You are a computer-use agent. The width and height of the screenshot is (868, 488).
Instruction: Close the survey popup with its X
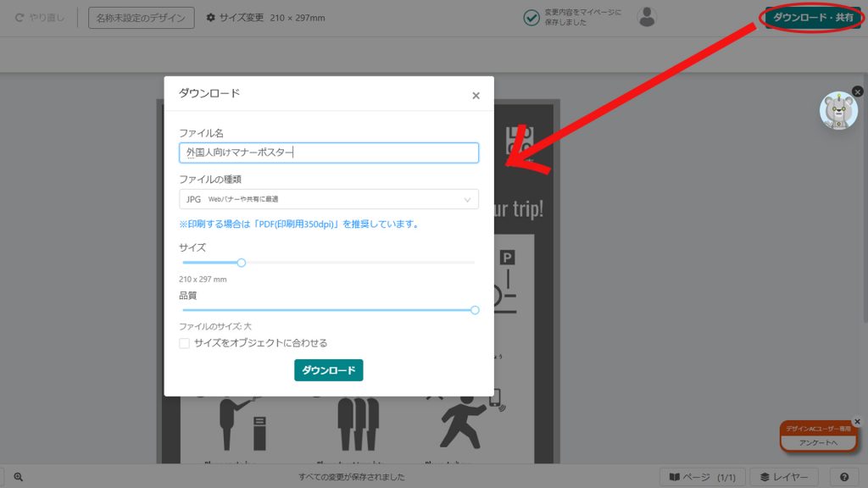pos(857,421)
